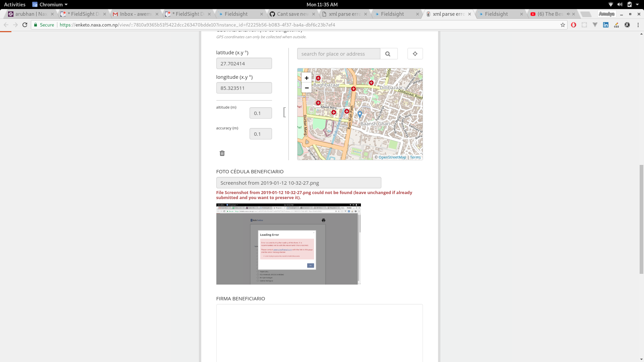Click the Amulya profile button
The height and width of the screenshot is (362, 644).
coord(606,14)
